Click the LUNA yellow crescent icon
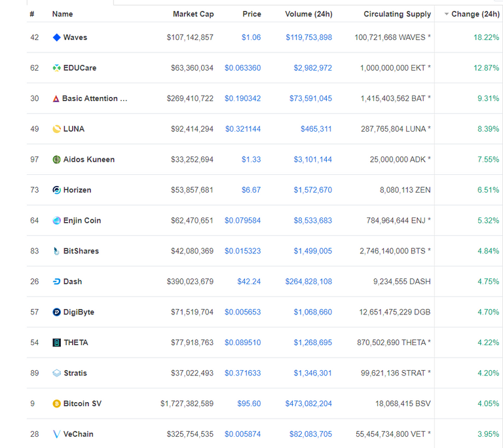This screenshot has height=448, width=503. (56, 129)
